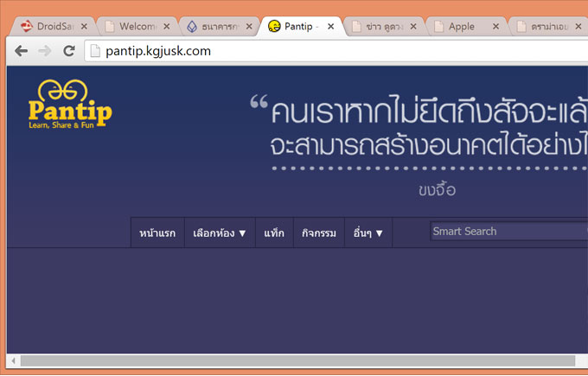
Task: Click the Pantip tab's smiley favicon
Action: (274, 27)
